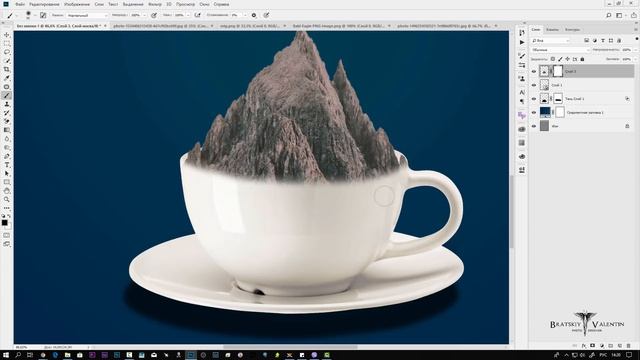
Task: Toggle adjustment layer filter icon
Action: (x=595, y=40)
